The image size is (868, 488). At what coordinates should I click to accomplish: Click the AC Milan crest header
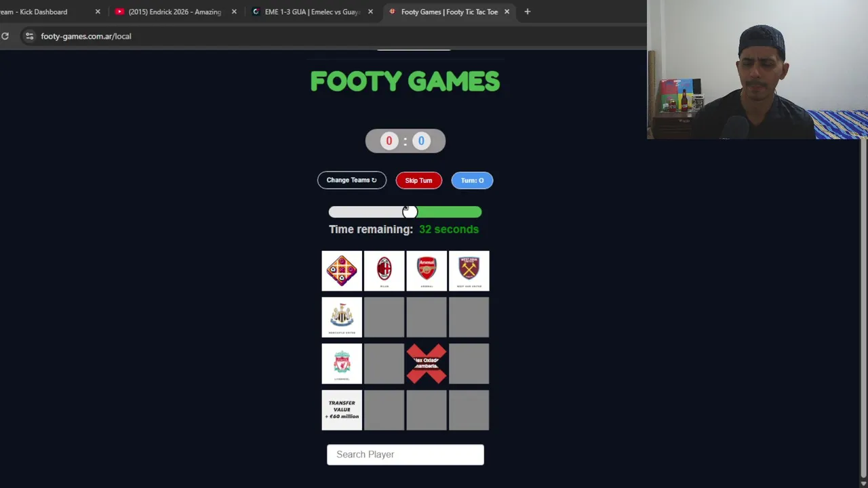384,270
